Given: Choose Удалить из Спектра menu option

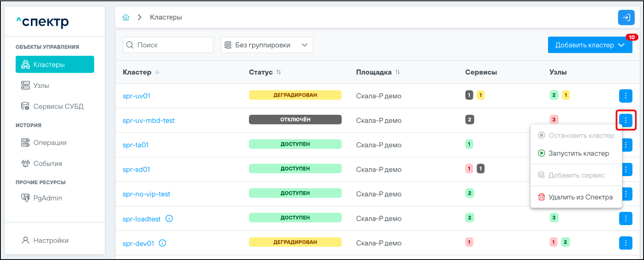Looking at the screenshot, I should [580, 197].
